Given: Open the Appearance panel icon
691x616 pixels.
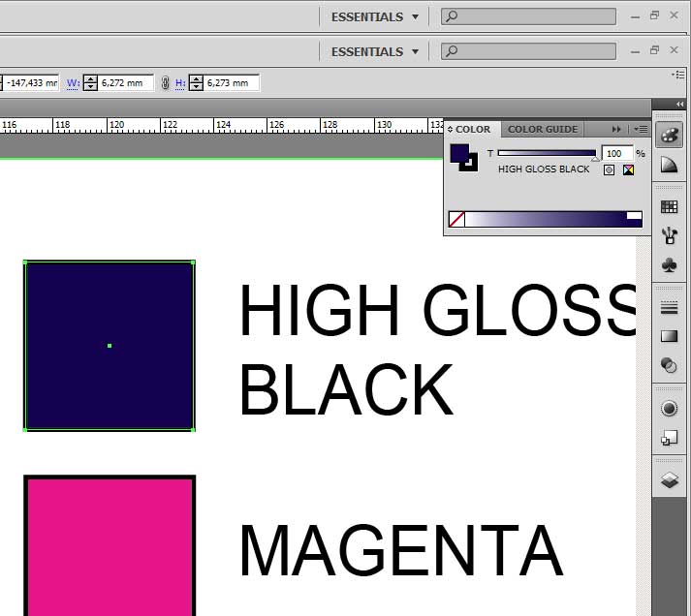Looking at the screenshot, I should [669, 408].
